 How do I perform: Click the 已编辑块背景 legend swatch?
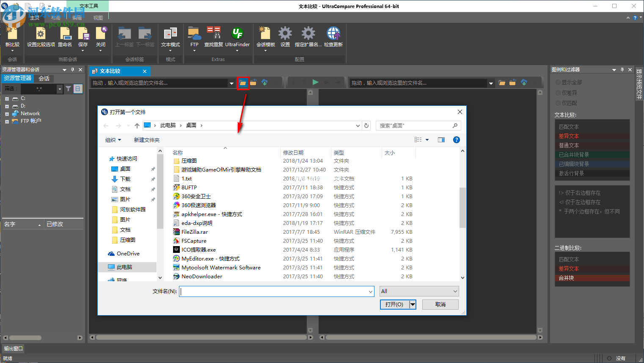[x=592, y=164]
